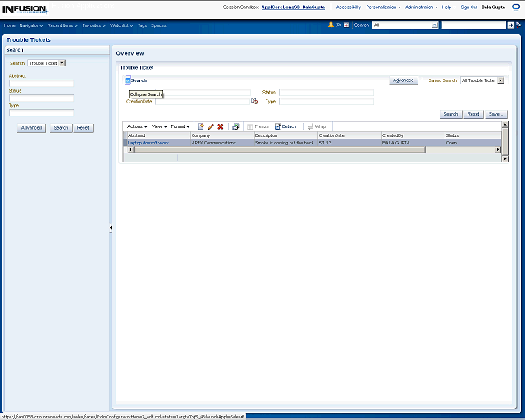Collapse the left search pane splitter arrow
Screen dimensions: 525x420
point(111,228)
